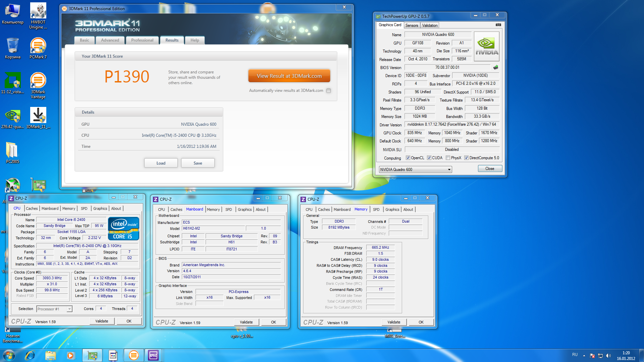Click the network tray icon
The height and width of the screenshot is (362, 644).
point(600,356)
